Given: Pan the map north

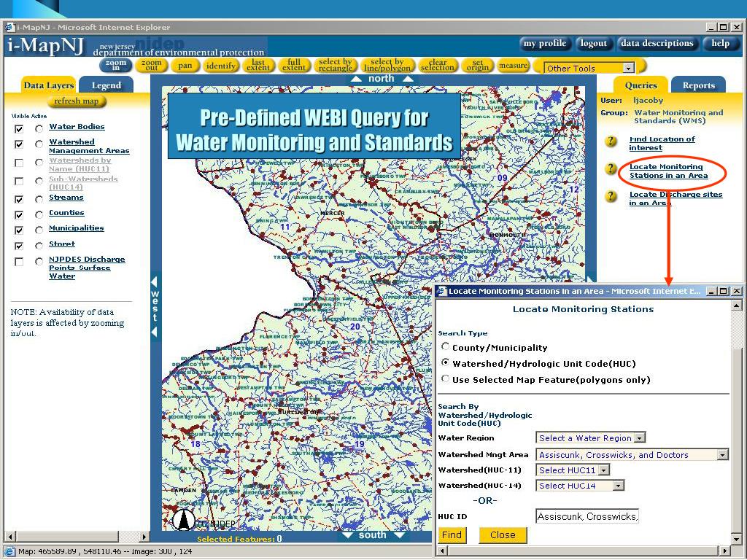Looking at the screenshot, I should pos(381,79).
